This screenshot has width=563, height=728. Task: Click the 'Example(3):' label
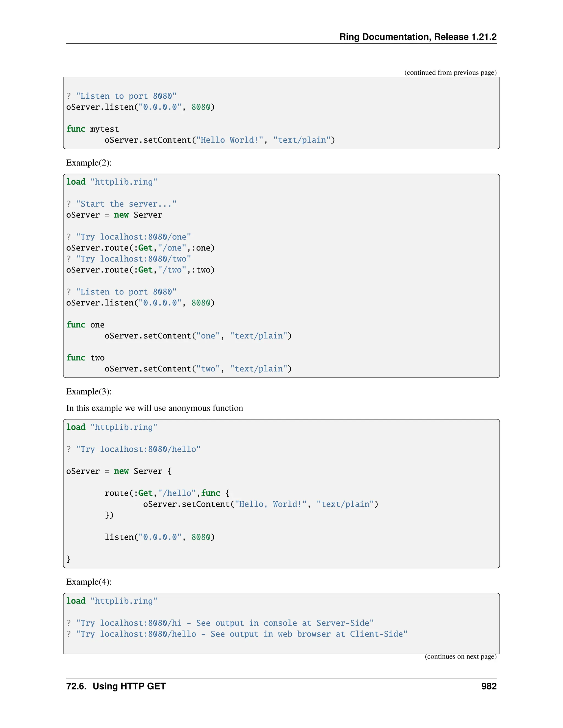click(89, 391)
